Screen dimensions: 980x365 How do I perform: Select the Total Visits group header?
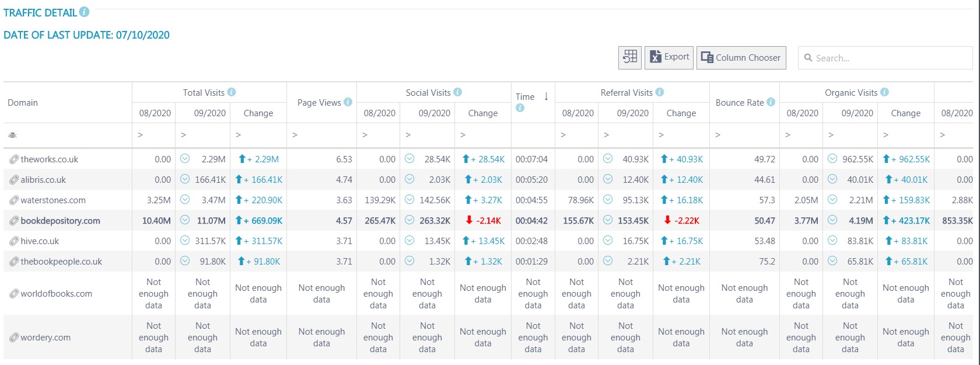[204, 92]
